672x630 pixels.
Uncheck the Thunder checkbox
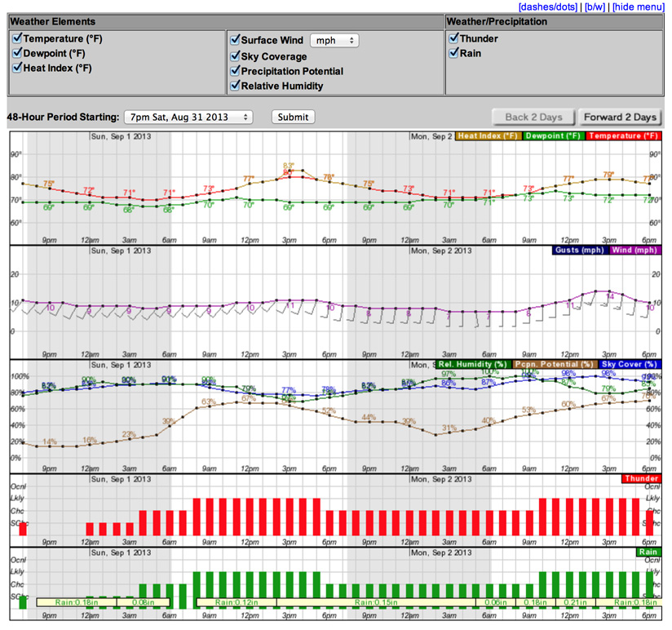(453, 38)
